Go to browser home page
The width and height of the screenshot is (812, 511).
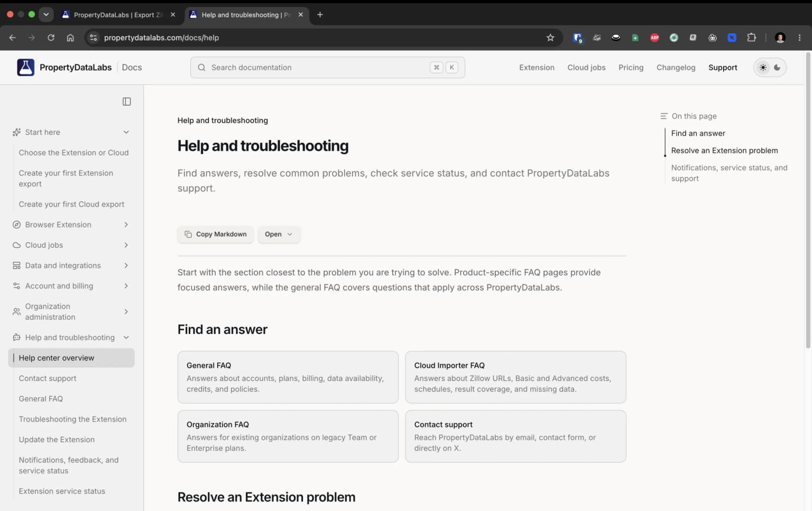tap(70, 38)
